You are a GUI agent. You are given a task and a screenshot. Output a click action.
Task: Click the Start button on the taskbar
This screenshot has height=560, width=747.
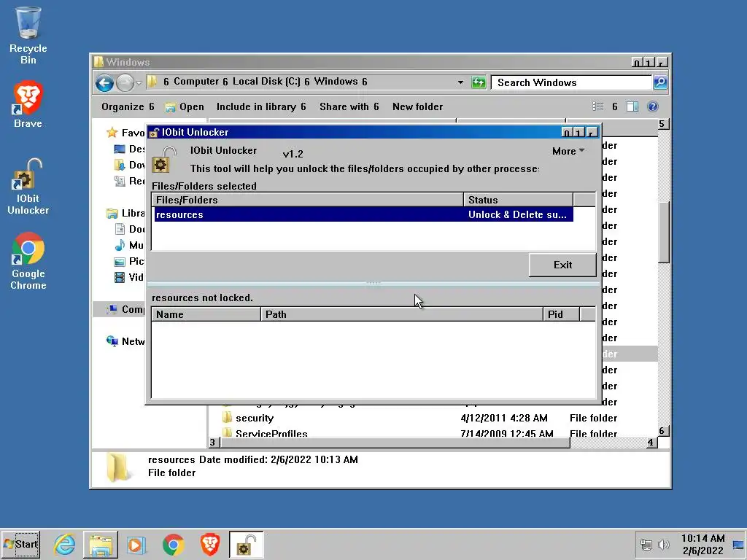pos(20,544)
